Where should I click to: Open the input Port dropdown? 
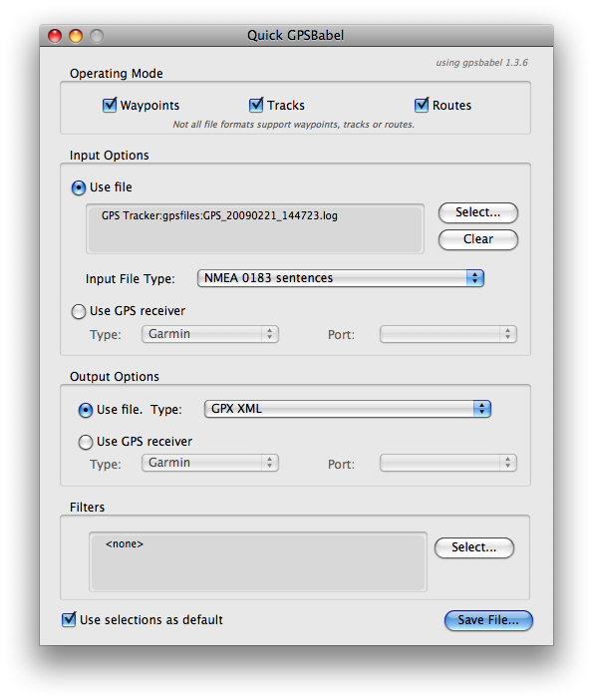(x=448, y=334)
